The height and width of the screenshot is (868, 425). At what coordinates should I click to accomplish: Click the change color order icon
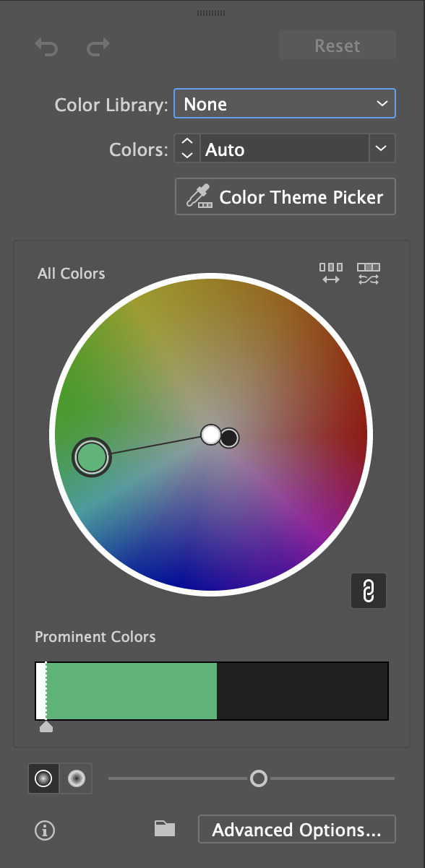pyautogui.click(x=330, y=273)
